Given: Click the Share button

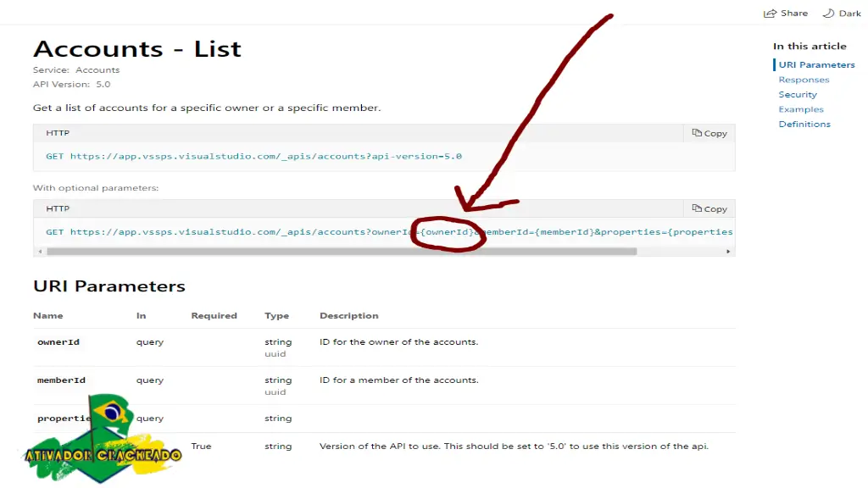Looking at the screenshot, I should tap(786, 14).
